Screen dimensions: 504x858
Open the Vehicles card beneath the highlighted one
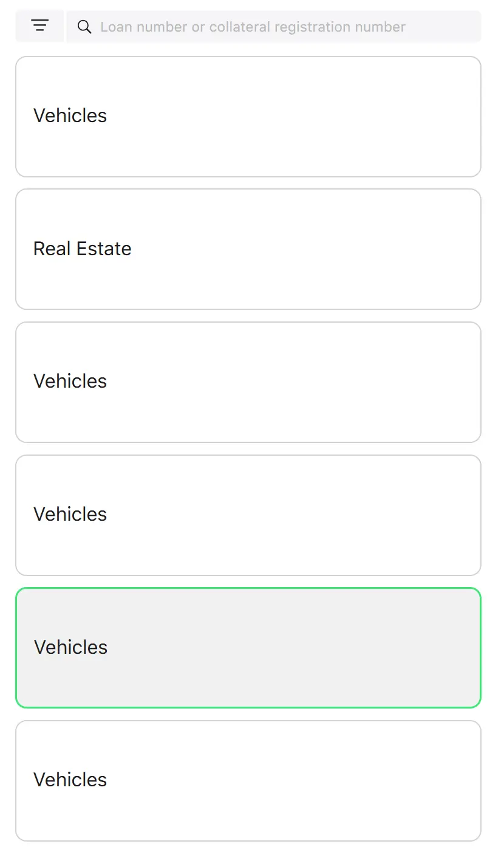pos(248,781)
